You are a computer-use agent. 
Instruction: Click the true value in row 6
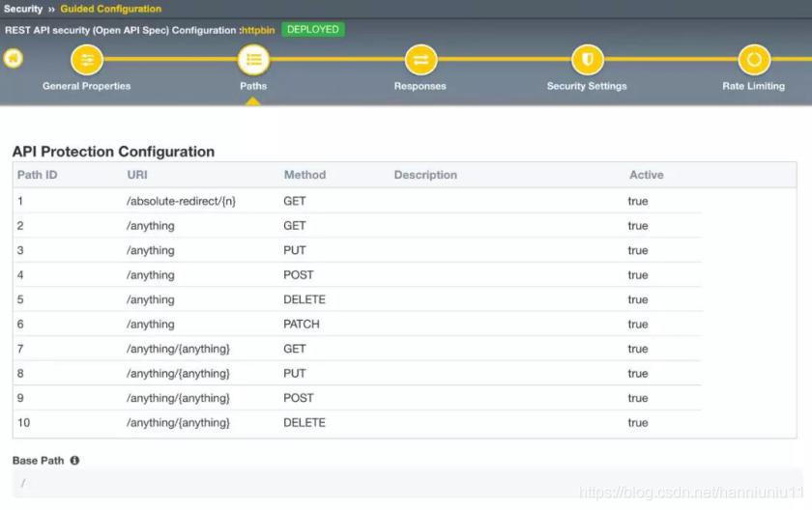point(638,325)
